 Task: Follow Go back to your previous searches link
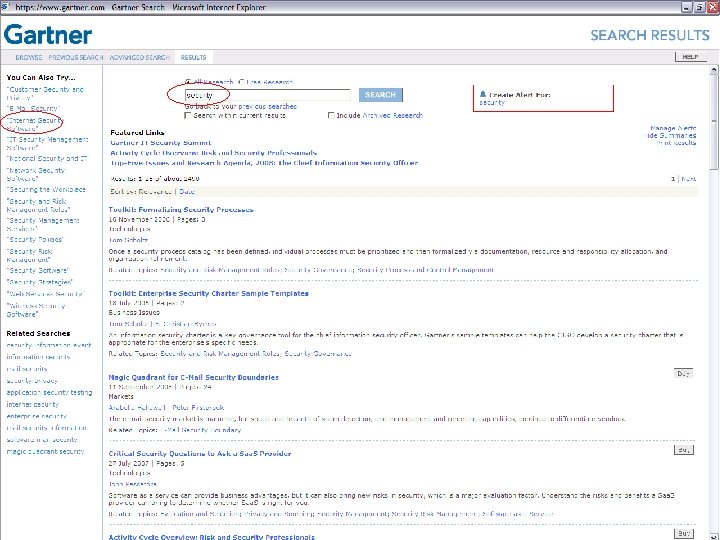[x=241, y=106]
